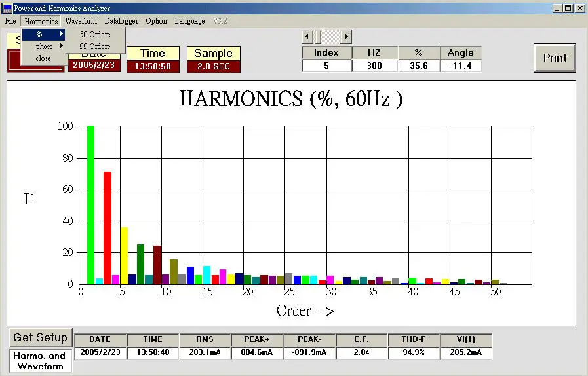Screen dimensions: 588x376
Task: Open the Option menu
Action: pyautogui.click(x=157, y=21)
